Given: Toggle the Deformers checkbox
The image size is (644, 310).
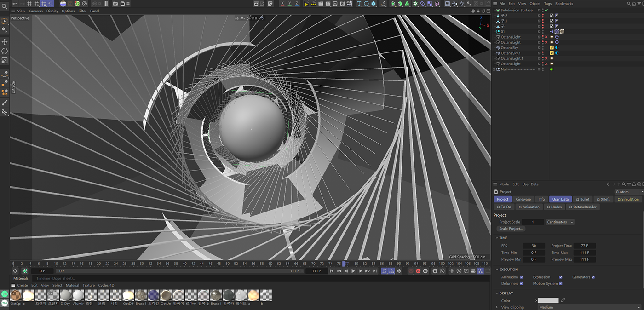Looking at the screenshot, I should pyautogui.click(x=521, y=284).
